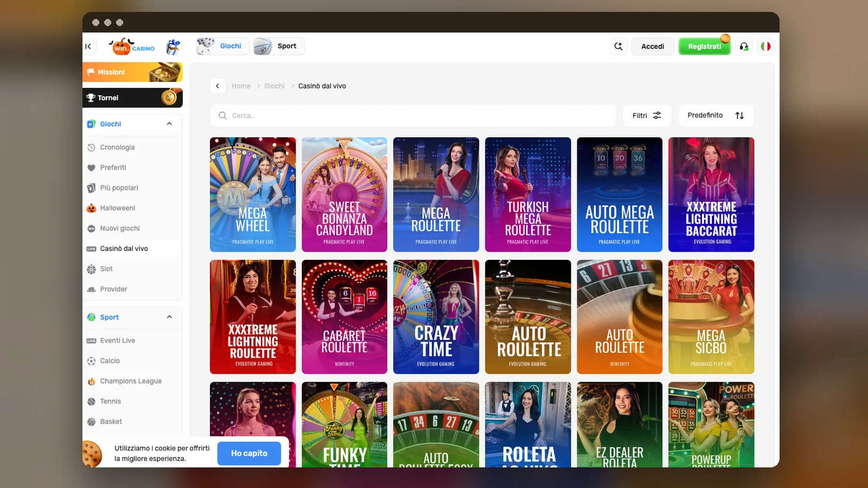
Task: Open Auto Mega Roulette tile
Action: point(620,195)
